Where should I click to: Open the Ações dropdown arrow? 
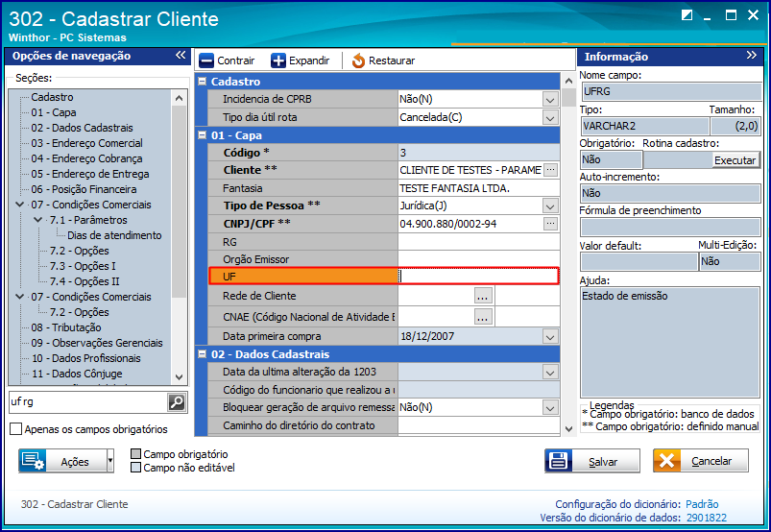point(110,461)
